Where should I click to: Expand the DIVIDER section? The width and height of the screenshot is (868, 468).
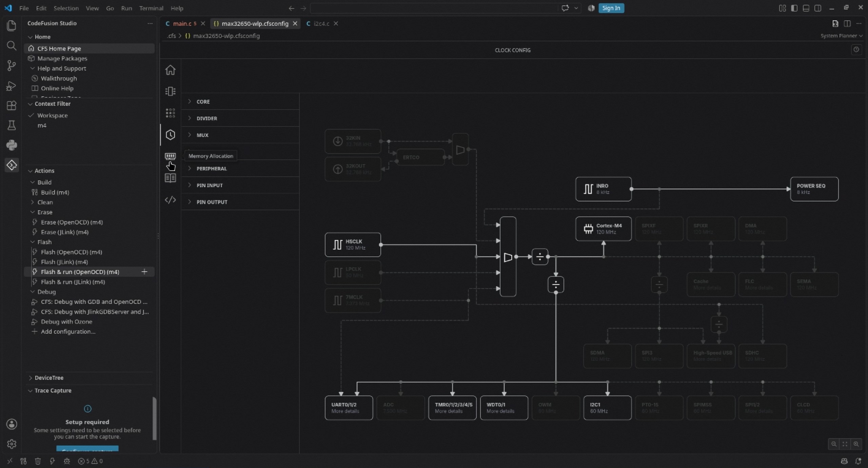tap(240, 118)
